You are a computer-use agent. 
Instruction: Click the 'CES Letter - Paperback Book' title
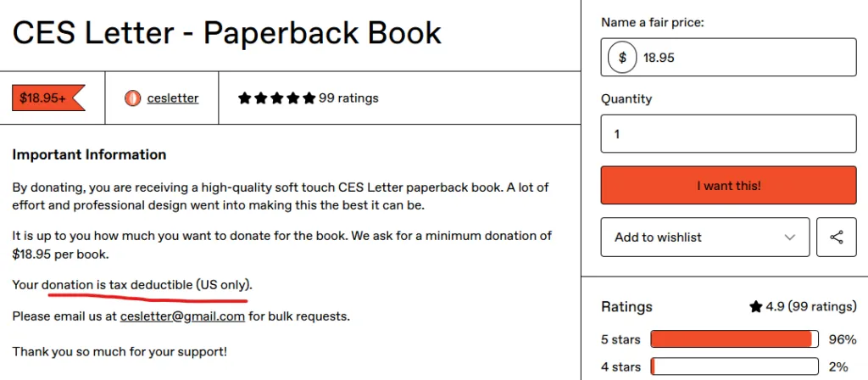[226, 33]
